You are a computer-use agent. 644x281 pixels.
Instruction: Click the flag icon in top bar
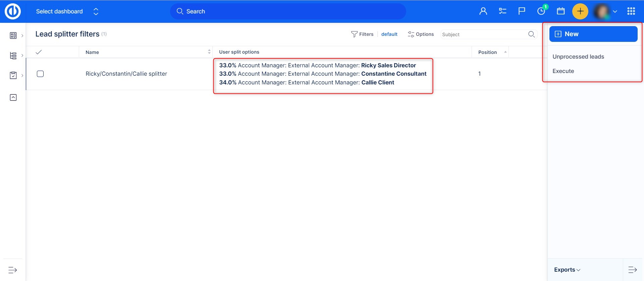522,11
